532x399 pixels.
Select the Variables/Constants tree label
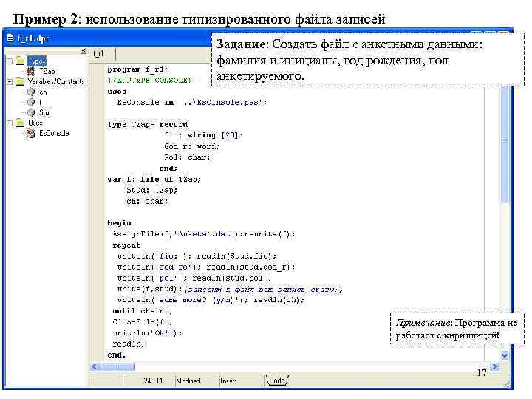click(x=56, y=82)
